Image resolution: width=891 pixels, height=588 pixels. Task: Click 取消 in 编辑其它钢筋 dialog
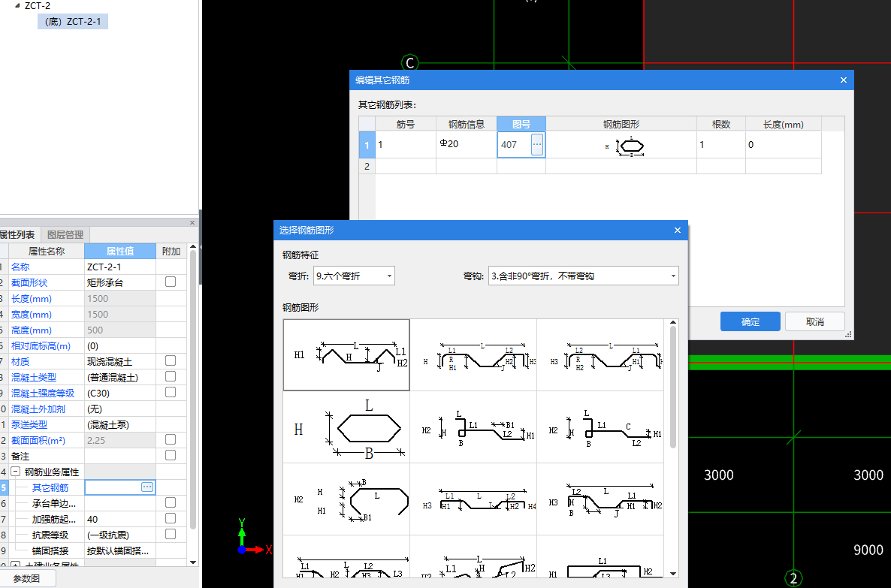pos(815,321)
